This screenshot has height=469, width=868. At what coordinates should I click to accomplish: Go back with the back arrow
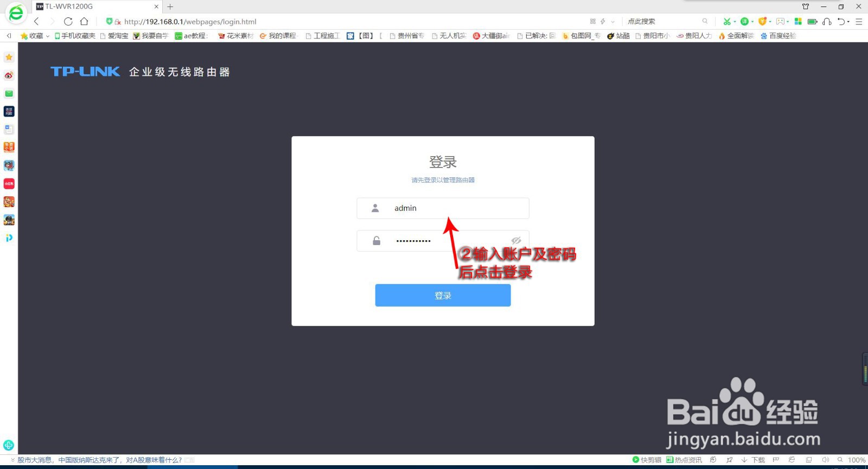(x=36, y=22)
